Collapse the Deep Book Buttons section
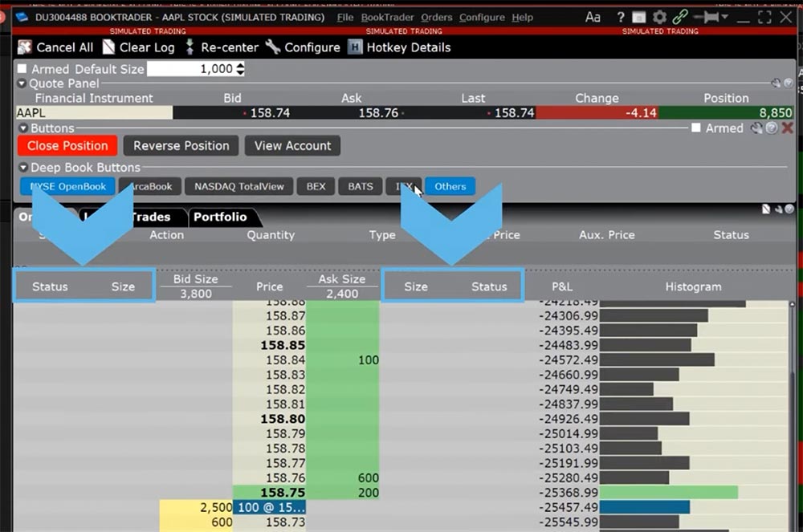 [22, 168]
